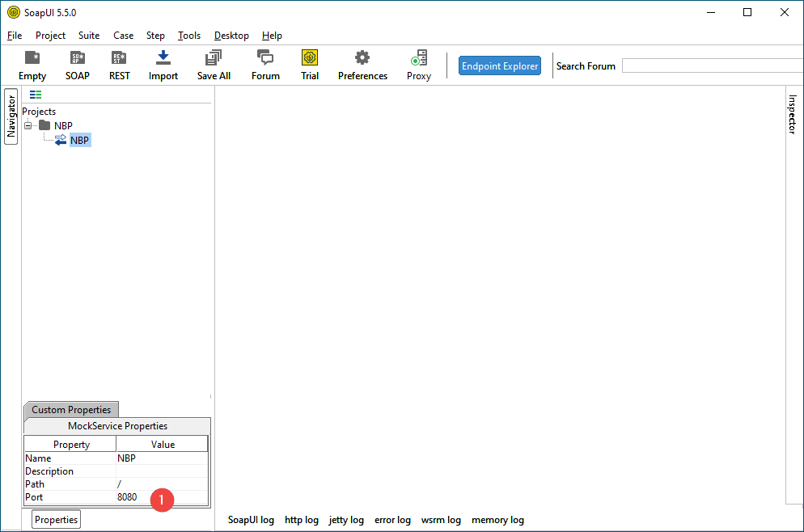Image resolution: width=804 pixels, height=532 pixels.
Task: Open the Suite menu
Action: pos(89,36)
